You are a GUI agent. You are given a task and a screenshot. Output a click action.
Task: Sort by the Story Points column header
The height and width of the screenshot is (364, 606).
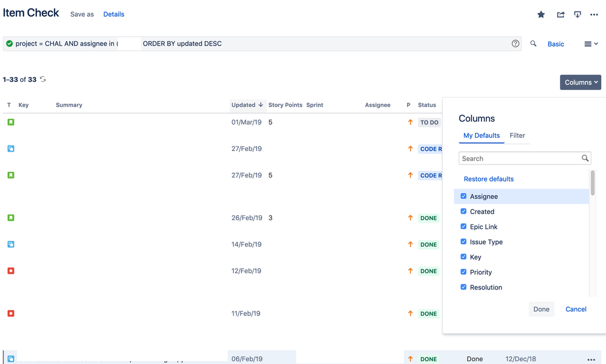click(x=285, y=105)
